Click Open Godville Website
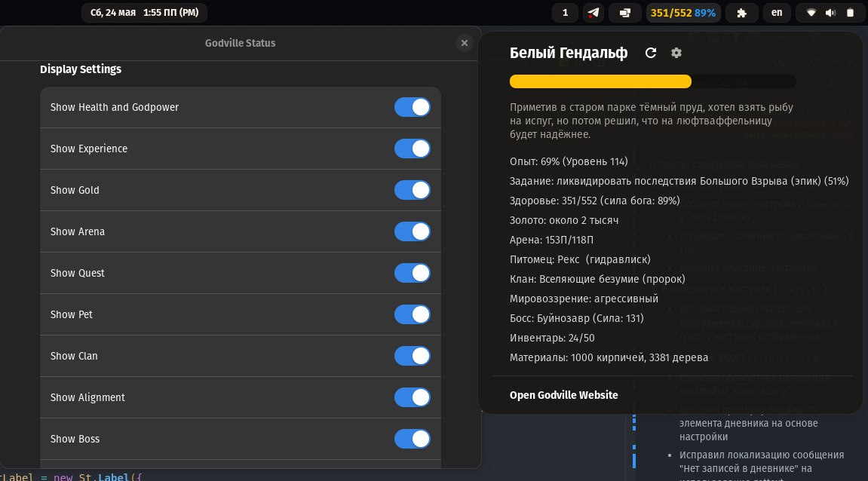868x481 pixels. pos(563,395)
